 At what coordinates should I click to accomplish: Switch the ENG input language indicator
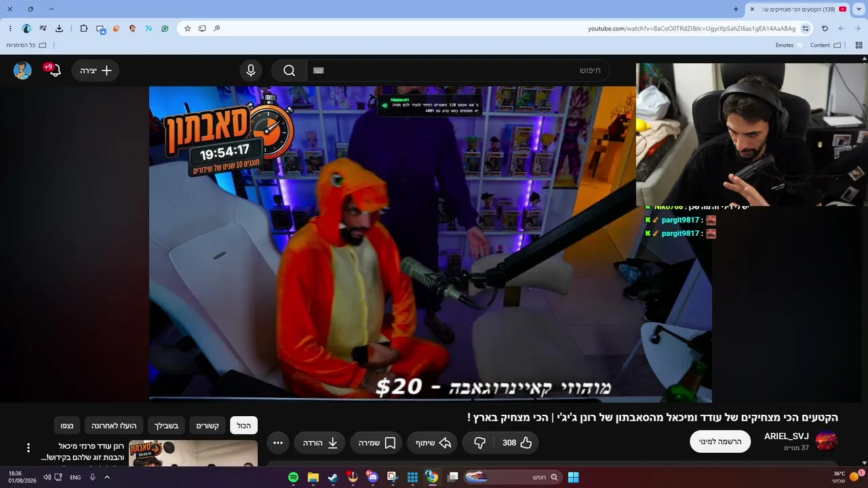pos(75,477)
